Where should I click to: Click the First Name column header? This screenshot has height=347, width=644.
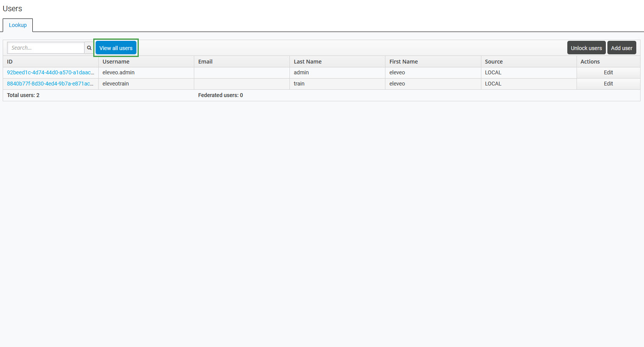(404, 62)
